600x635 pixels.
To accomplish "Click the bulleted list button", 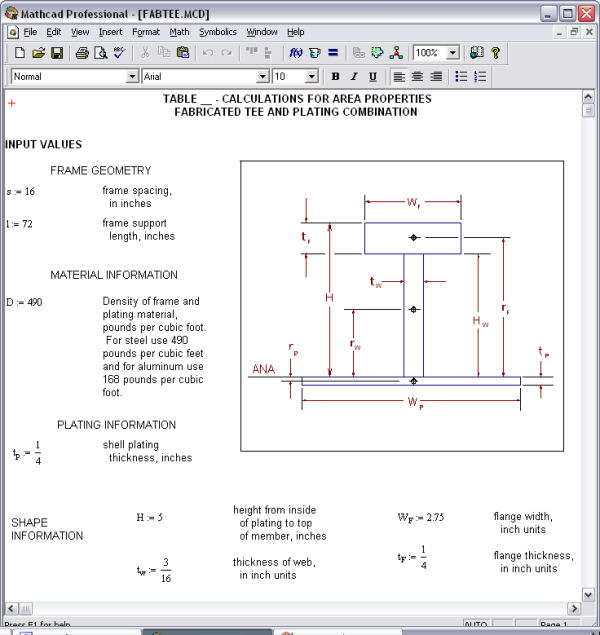I will tap(461, 77).
